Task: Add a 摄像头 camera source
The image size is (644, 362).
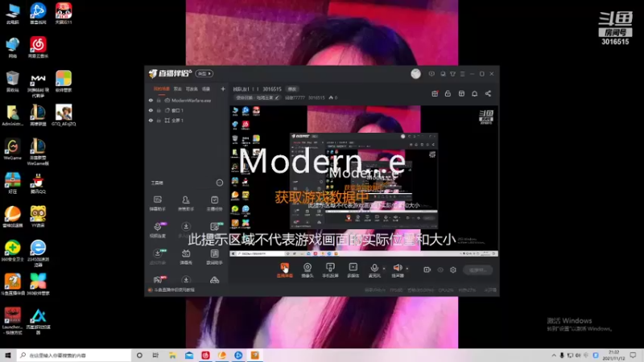Action: (x=308, y=270)
